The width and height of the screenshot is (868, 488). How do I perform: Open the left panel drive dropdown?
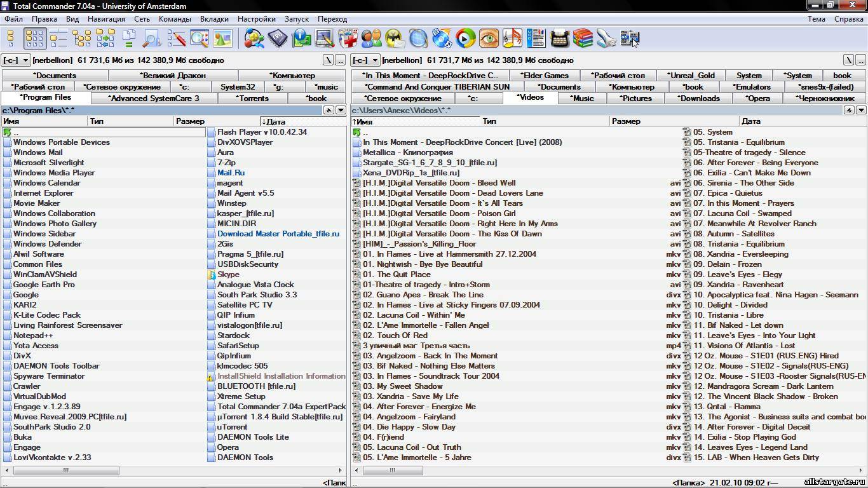coord(16,60)
